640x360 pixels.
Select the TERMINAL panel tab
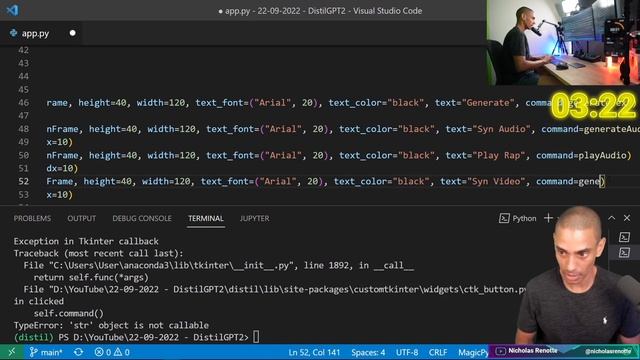[206, 218]
